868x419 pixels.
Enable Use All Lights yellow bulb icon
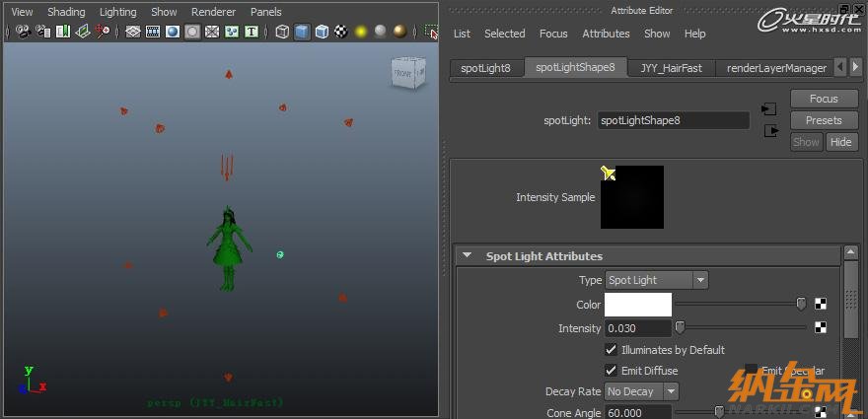coord(361,32)
